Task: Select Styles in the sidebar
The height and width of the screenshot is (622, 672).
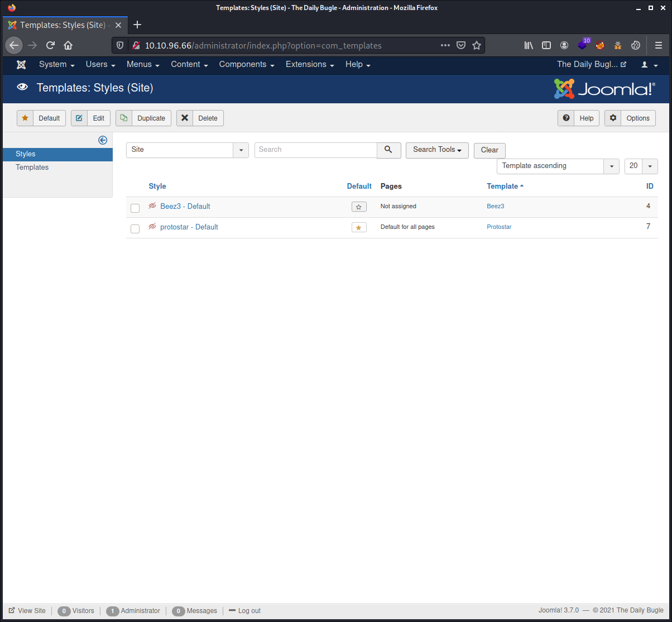Action: click(57, 155)
